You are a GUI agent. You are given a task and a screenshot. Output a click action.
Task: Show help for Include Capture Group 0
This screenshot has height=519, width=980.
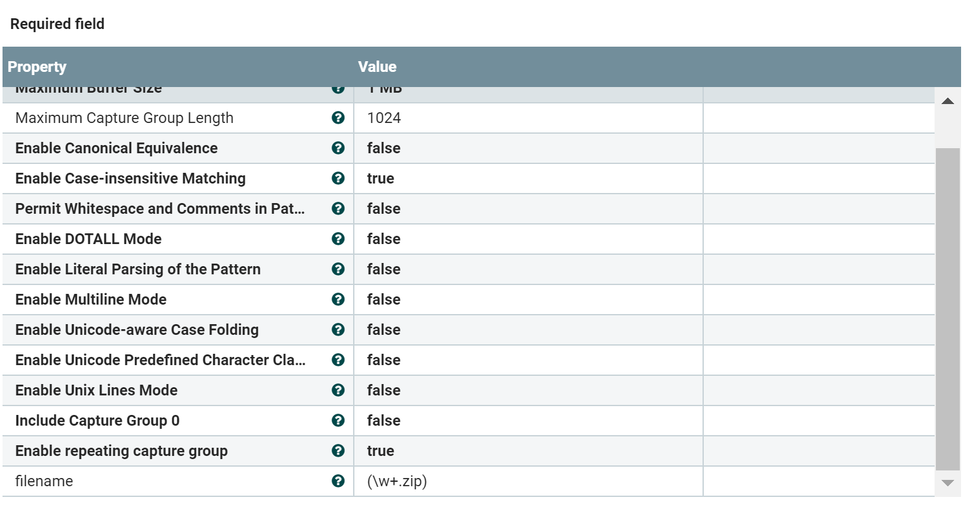click(x=338, y=421)
